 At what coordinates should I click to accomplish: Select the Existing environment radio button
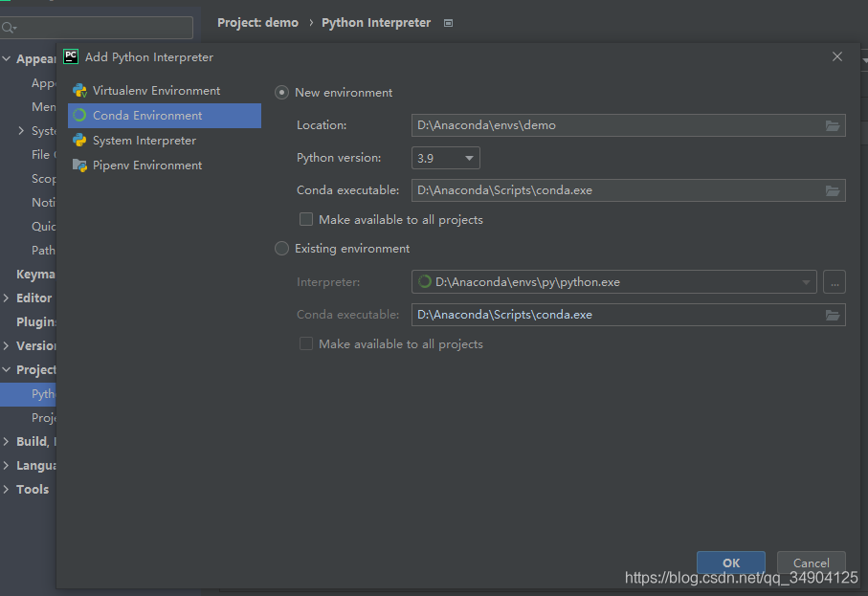click(x=281, y=249)
